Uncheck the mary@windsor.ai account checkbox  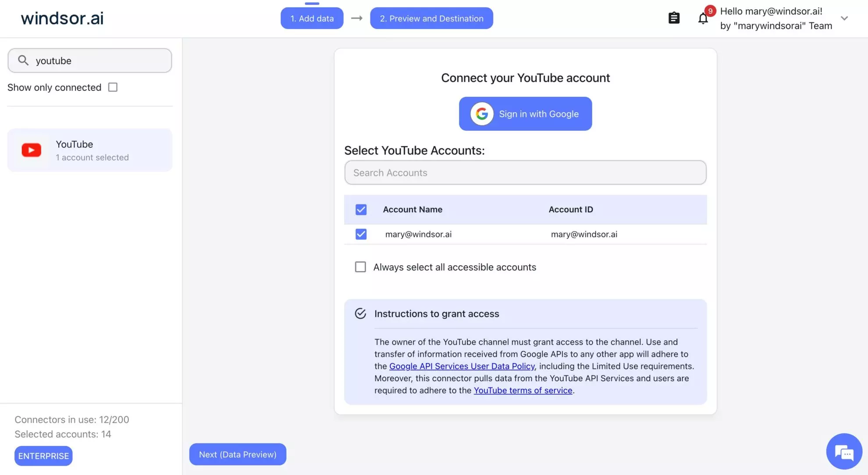coord(361,234)
